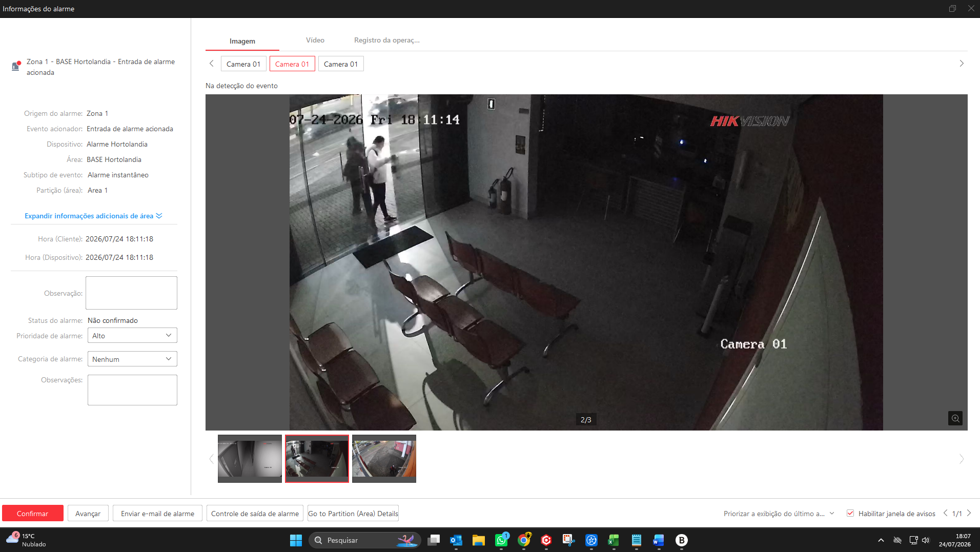The width and height of the screenshot is (980, 552).
Task: Open Notepad from the taskbar
Action: [x=636, y=540]
